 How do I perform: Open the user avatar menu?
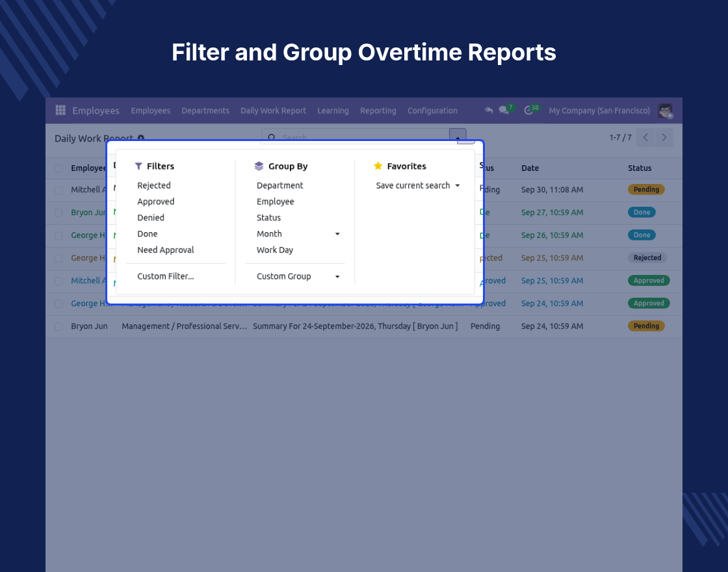click(666, 111)
